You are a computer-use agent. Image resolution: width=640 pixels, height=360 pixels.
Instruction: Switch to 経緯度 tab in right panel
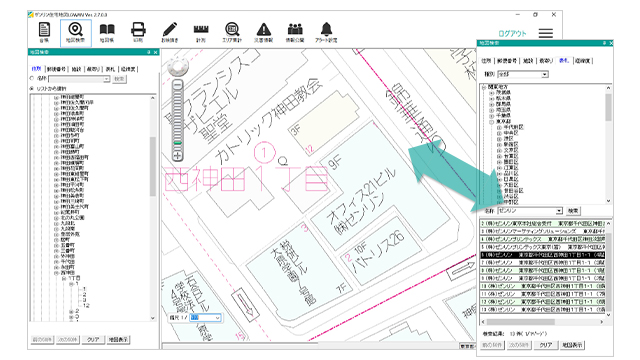click(x=583, y=61)
